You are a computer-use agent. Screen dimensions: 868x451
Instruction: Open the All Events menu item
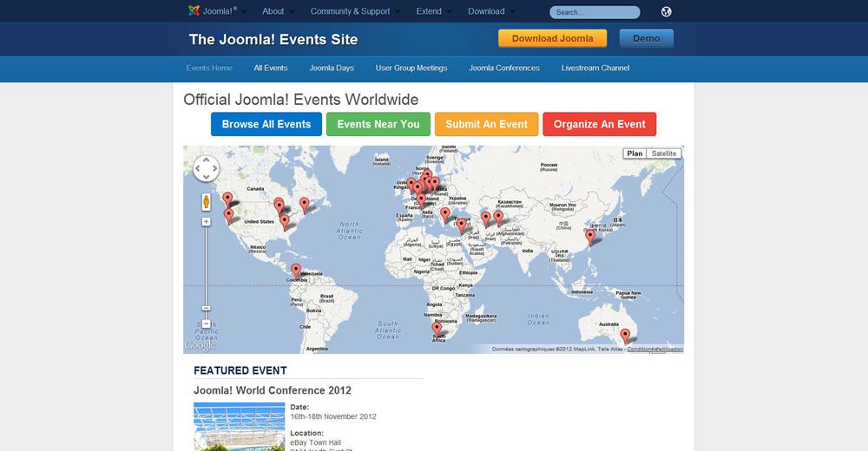271,68
